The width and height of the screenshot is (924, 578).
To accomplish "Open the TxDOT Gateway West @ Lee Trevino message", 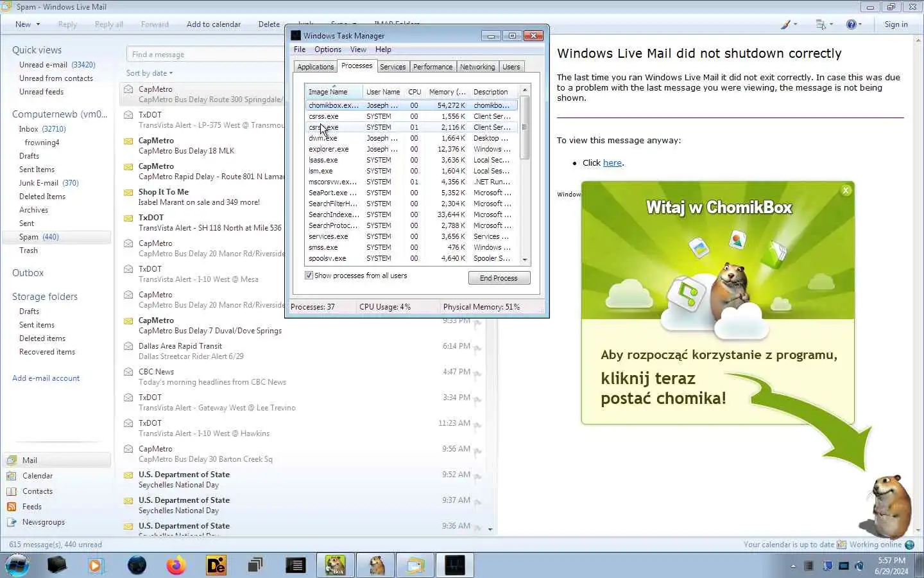I will [x=303, y=403].
